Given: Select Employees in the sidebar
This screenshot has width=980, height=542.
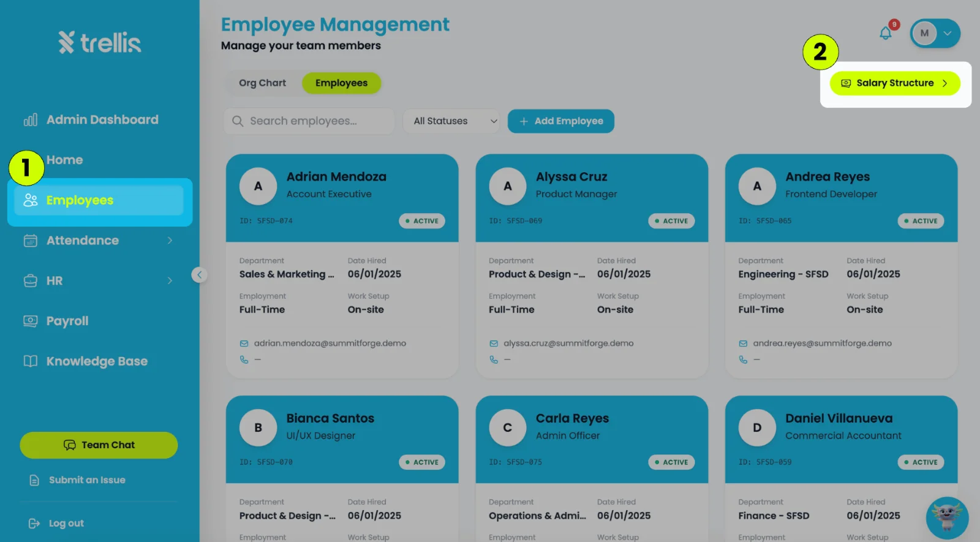Looking at the screenshot, I should 99,200.
